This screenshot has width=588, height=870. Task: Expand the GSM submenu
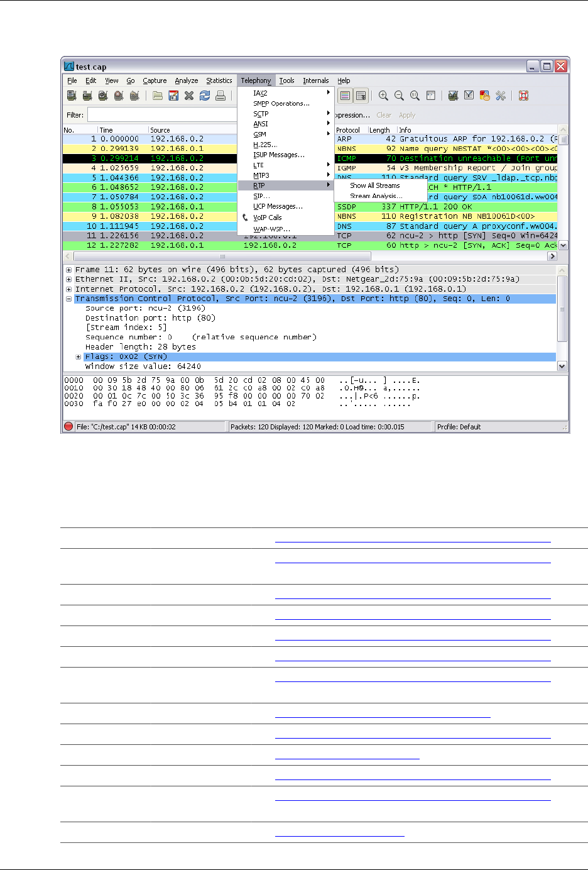pos(286,134)
